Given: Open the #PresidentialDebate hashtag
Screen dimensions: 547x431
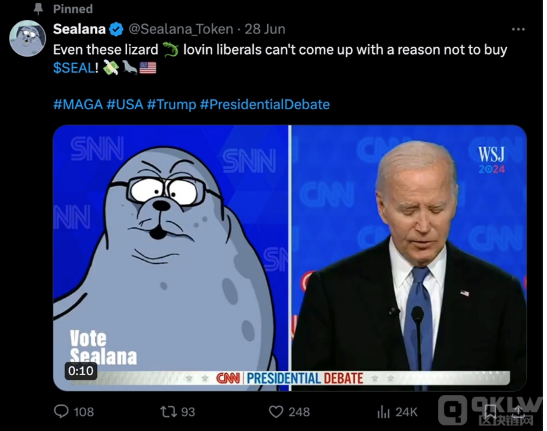Looking at the screenshot, I should pyautogui.click(x=265, y=104).
